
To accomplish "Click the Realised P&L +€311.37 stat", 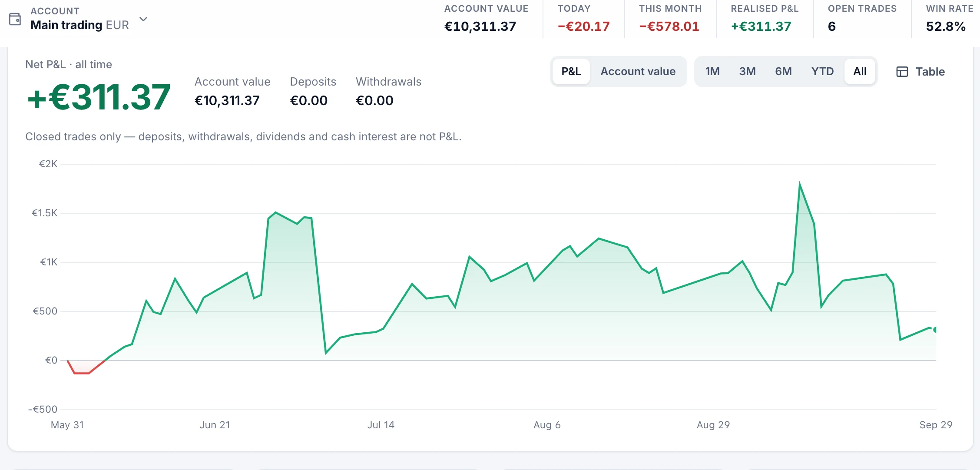I will 765,19.
